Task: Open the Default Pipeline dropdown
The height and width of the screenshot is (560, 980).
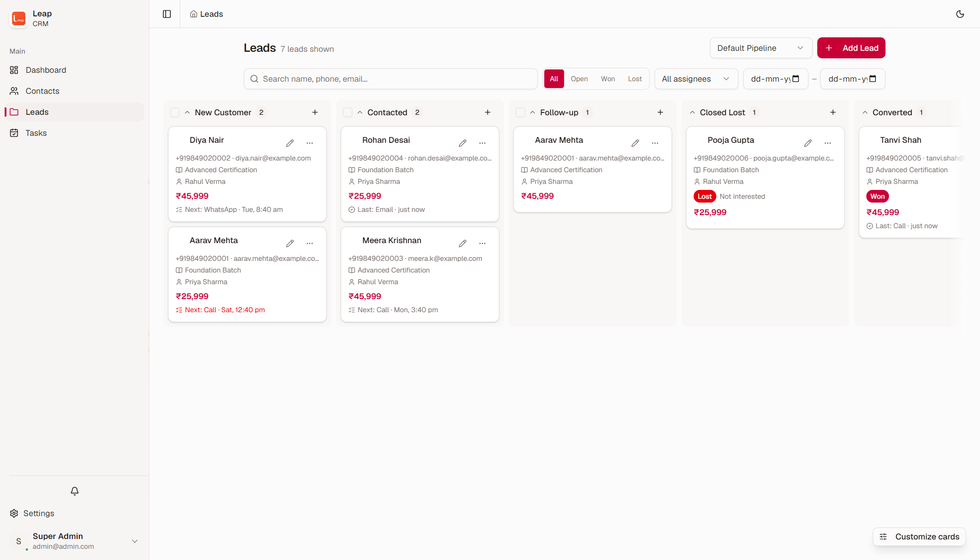Action: point(761,48)
